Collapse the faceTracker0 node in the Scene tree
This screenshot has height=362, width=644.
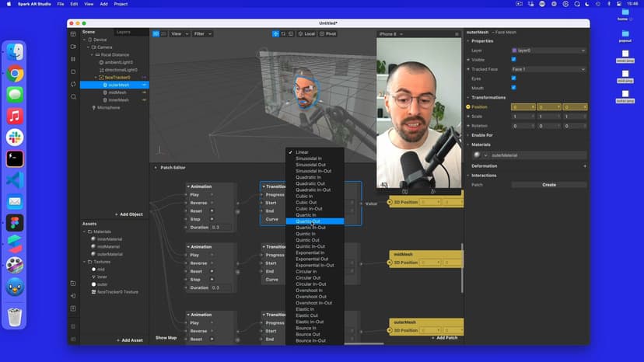[x=96, y=77]
